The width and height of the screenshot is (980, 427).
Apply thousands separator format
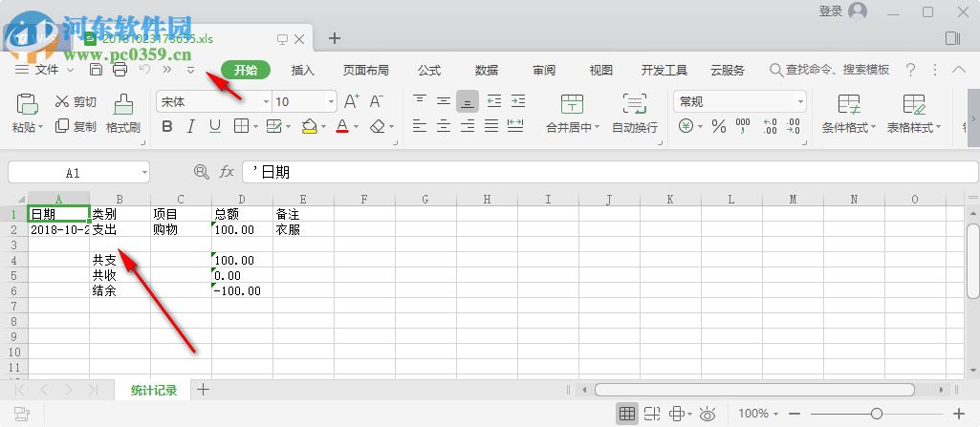pyautogui.click(x=743, y=127)
